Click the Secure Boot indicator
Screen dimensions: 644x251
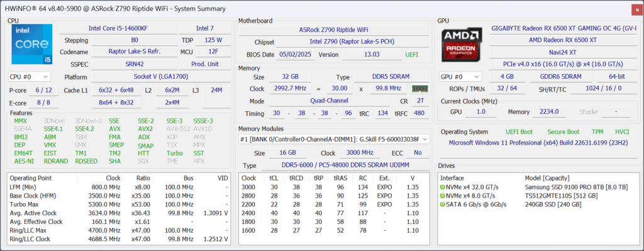click(563, 132)
